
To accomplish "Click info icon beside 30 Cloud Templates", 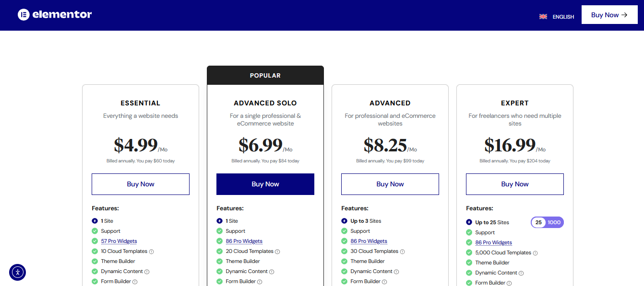I will coord(403,252).
